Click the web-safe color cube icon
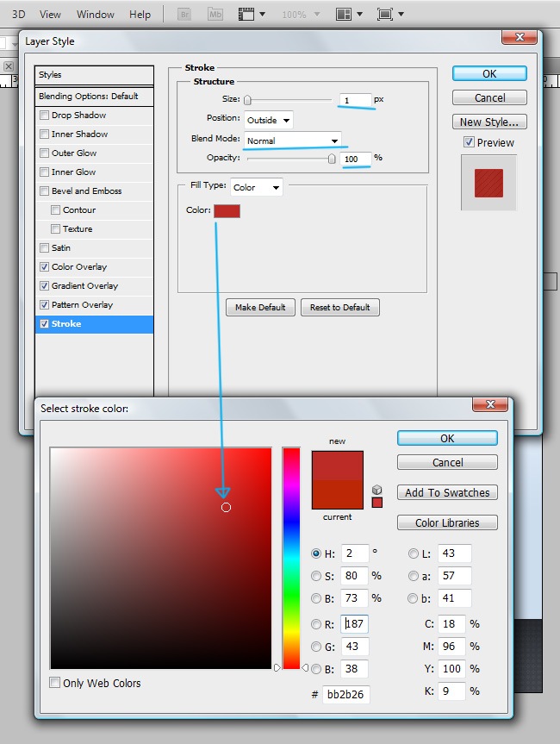The width and height of the screenshot is (560, 744). (x=377, y=490)
